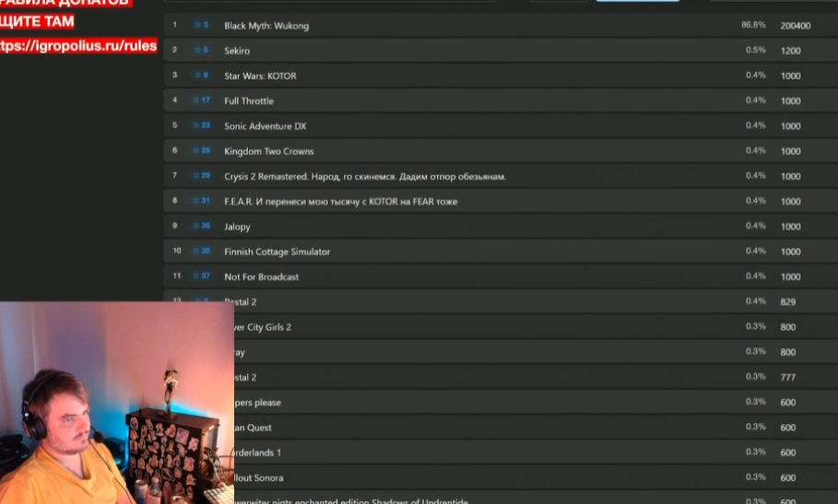The width and height of the screenshot is (838, 504).
Task: Select the Sonic Adventure DX lot name
Action: click(x=266, y=126)
